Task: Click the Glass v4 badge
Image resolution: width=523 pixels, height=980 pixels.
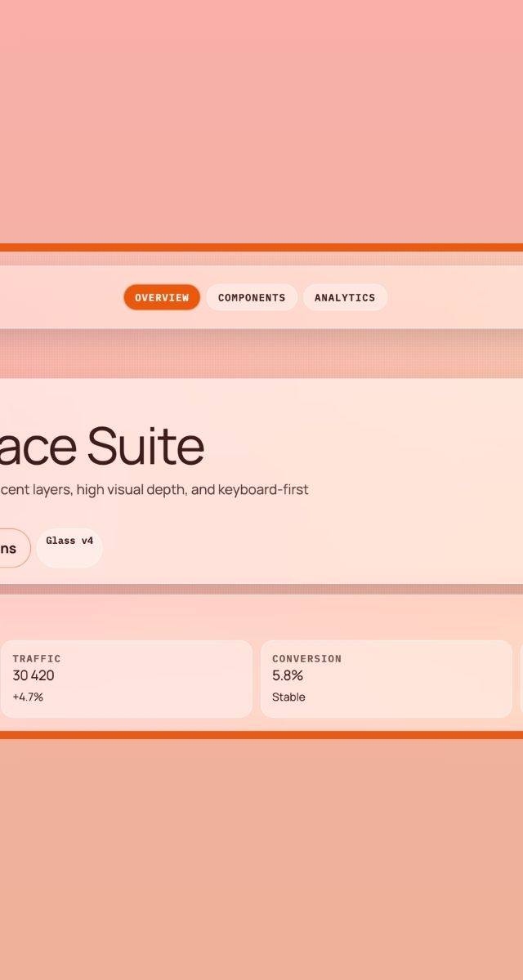Action: 69,548
